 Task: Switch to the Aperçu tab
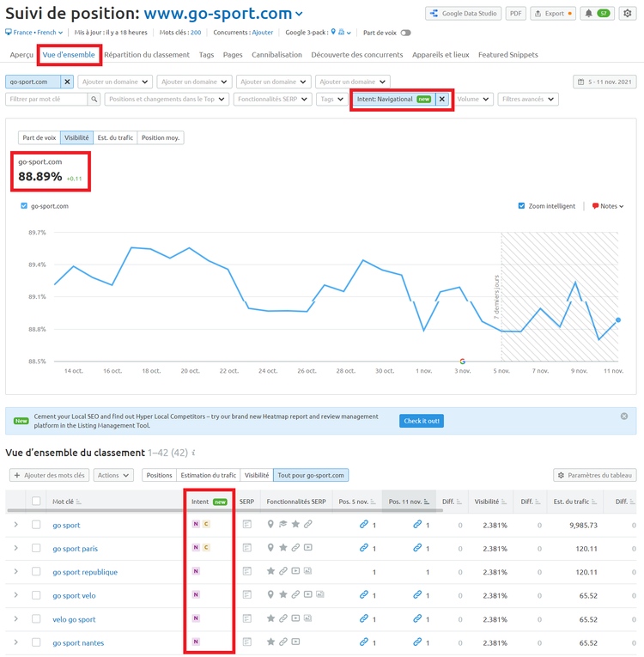click(21, 55)
